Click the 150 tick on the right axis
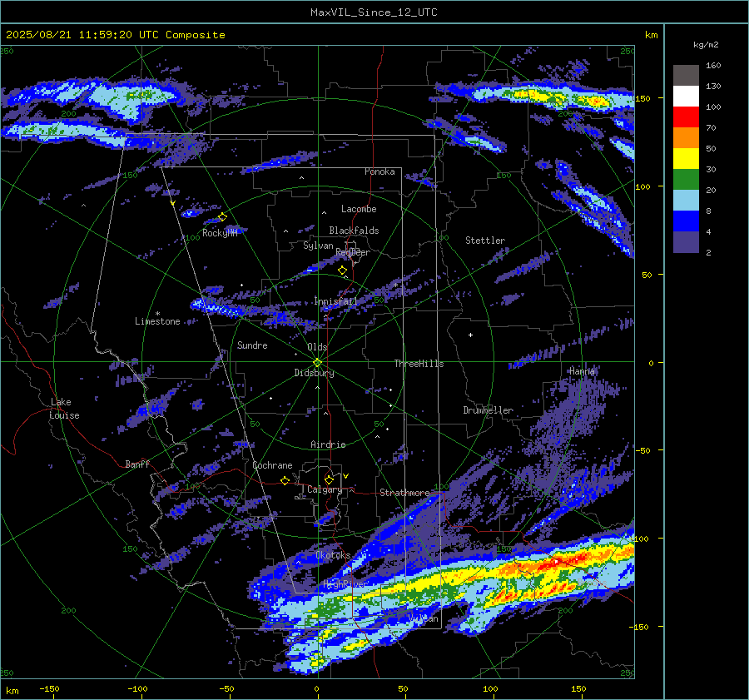 pos(643,98)
